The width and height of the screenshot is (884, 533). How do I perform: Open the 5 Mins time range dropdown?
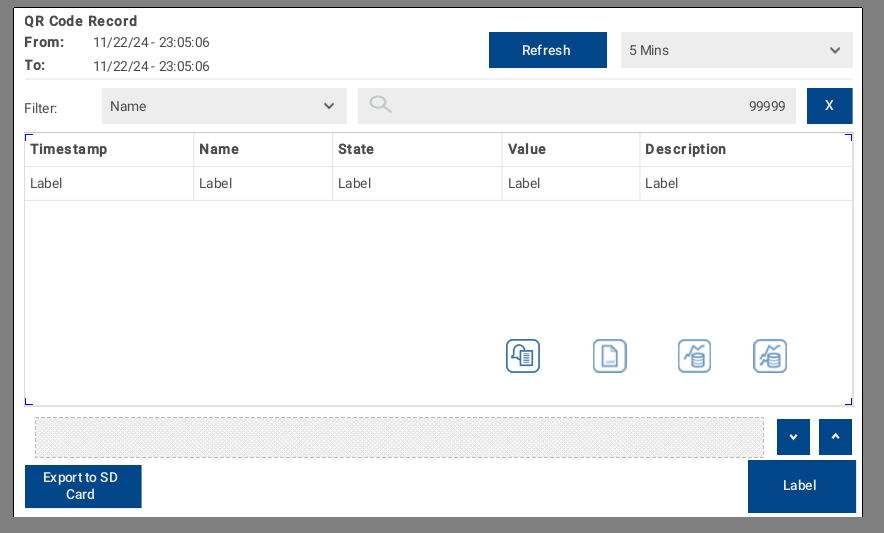(736, 50)
